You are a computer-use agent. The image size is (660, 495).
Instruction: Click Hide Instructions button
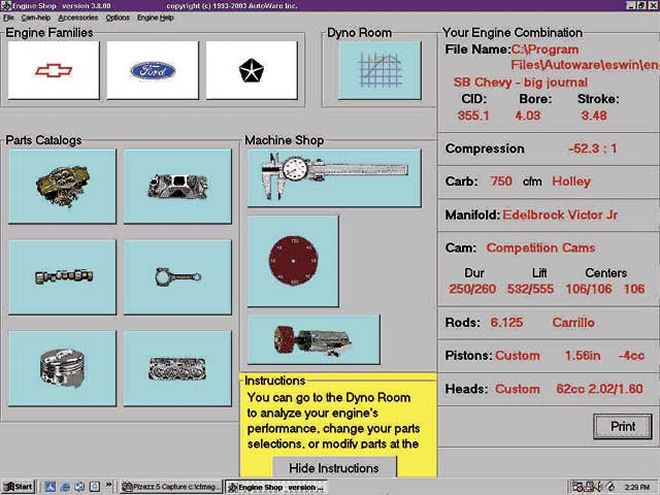[334, 468]
